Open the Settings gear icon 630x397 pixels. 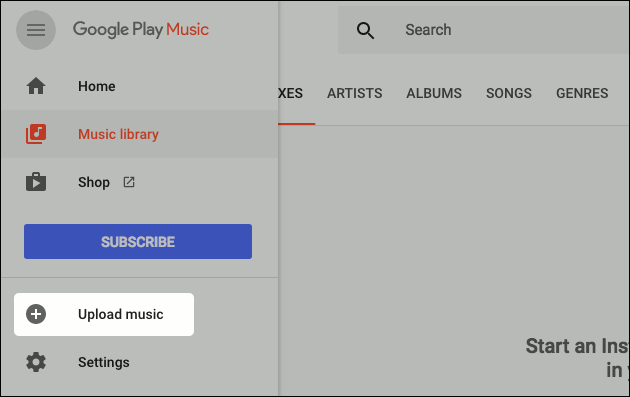(x=36, y=362)
